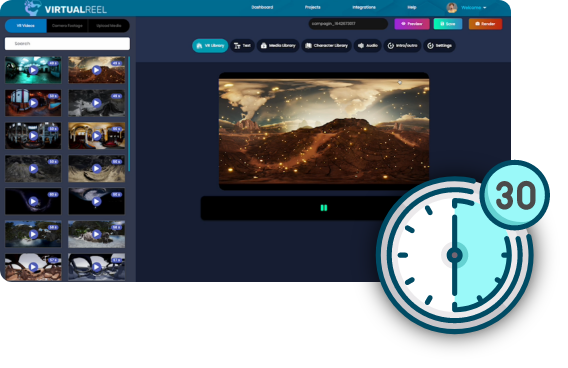Open the Settings tool
568x368 pixels.
[x=439, y=46]
